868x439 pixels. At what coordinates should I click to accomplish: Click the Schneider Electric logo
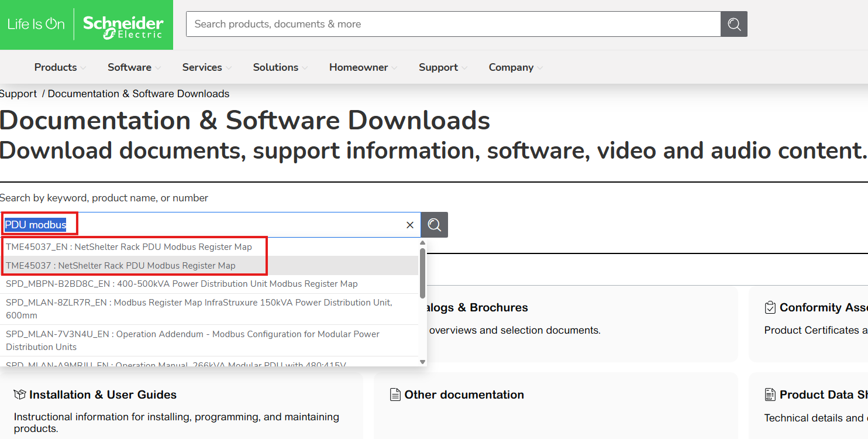coord(123,26)
